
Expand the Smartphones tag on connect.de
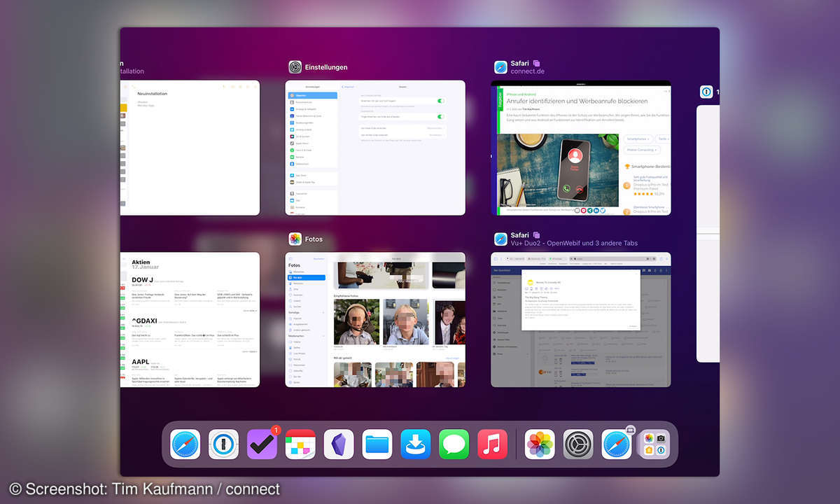click(638, 139)
